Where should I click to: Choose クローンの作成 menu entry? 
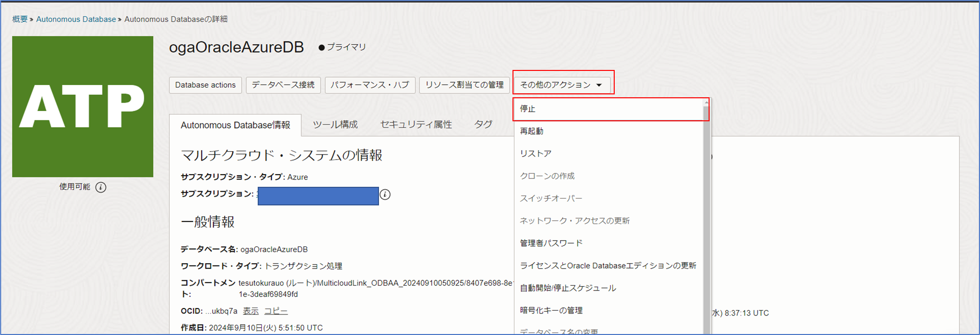tap(608, 176)
